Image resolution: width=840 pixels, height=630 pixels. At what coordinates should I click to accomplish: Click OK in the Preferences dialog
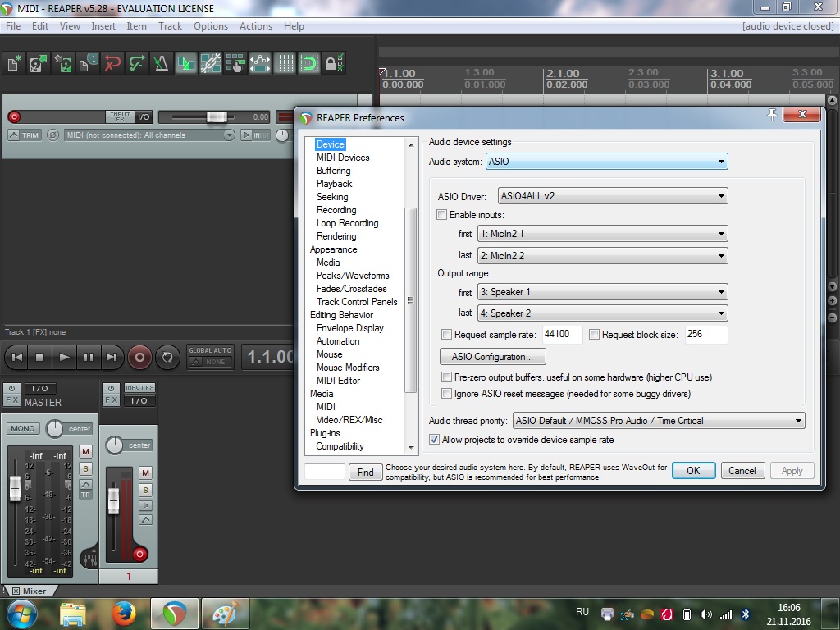click(x=693, y=471)
